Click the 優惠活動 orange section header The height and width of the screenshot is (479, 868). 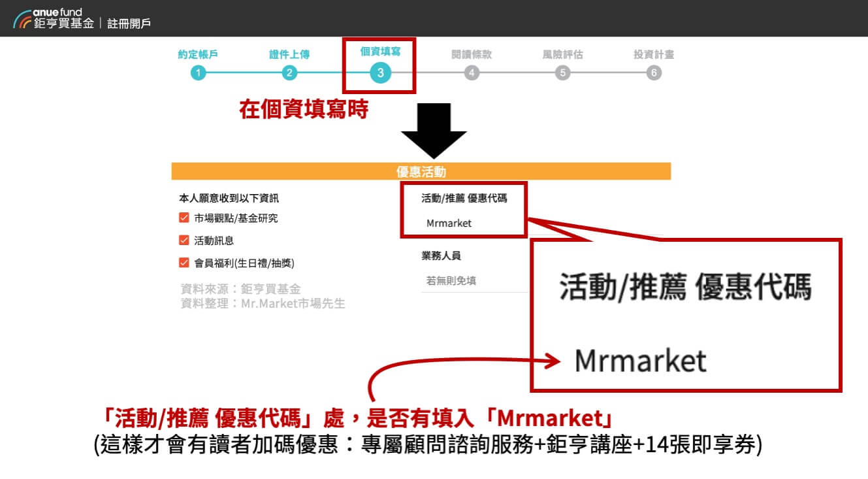click(421, 171)
